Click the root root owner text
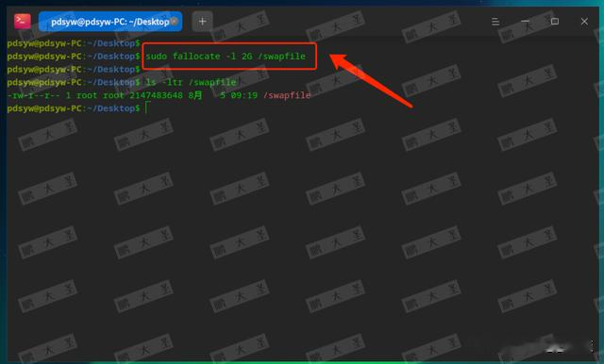604x364 pixels. pyautogui.click(x=100, y=95)
